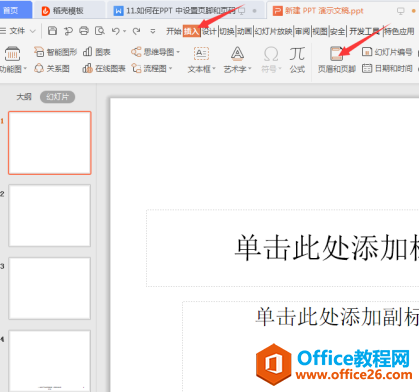Viewport: 419px width, 392px height.
Task: Select slide 3 thumbnail
Action: tap(50, 288)
